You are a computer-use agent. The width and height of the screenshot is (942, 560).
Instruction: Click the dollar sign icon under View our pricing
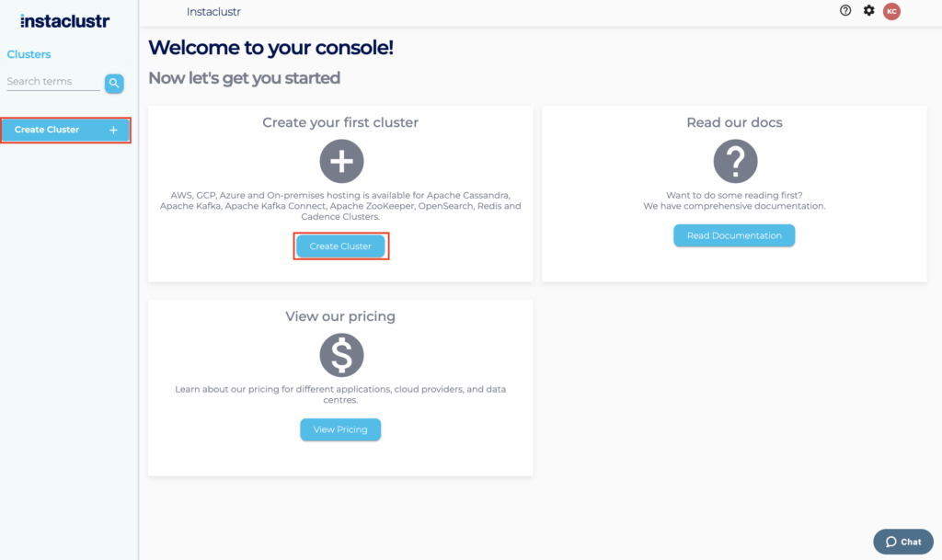340,355
